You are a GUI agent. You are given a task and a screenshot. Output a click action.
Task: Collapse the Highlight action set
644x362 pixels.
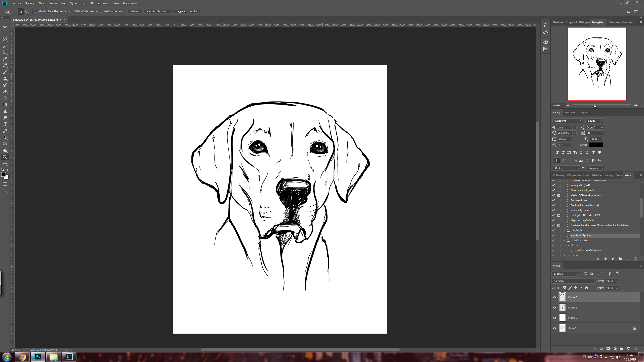(x=564, y=231)
